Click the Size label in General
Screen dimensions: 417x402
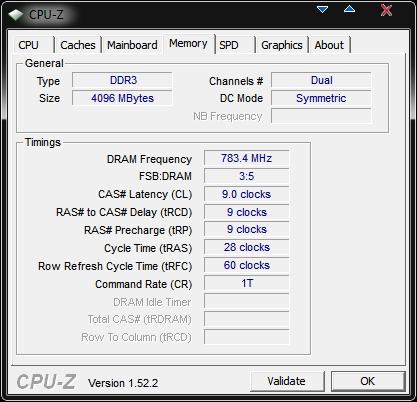(x=49, y=98)
